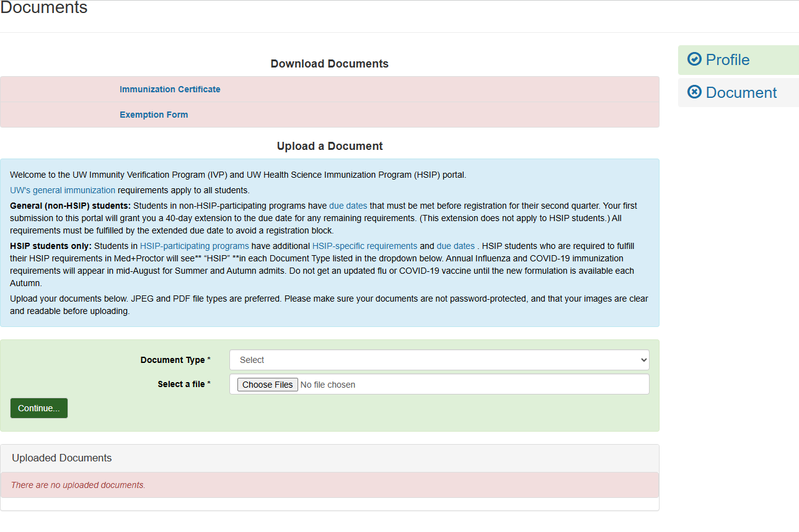The image size is (799, 532).
Task: Open the HSIP due dates link
Action: pos(456,246)
